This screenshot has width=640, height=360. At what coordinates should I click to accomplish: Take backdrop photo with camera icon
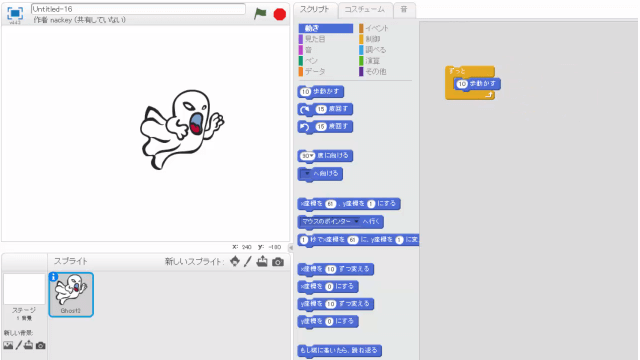(x=40, y=345)
